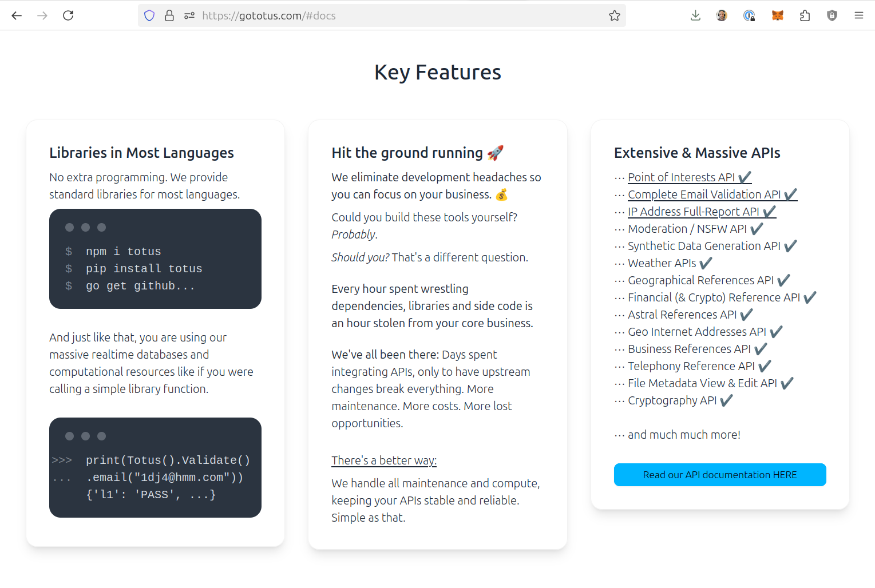Image resolution: width=875 pixels, height=588 pixels.
Task: Click File Metadata View & Edit API
Action: [710, 383]
